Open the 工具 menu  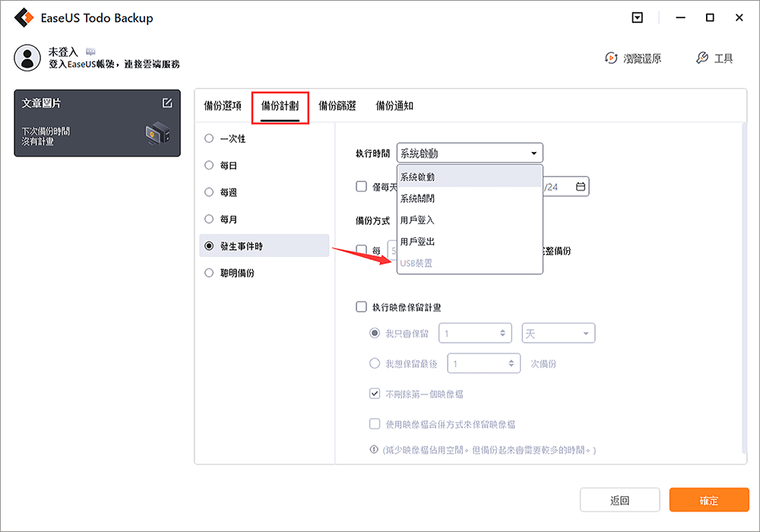[714, 59]
